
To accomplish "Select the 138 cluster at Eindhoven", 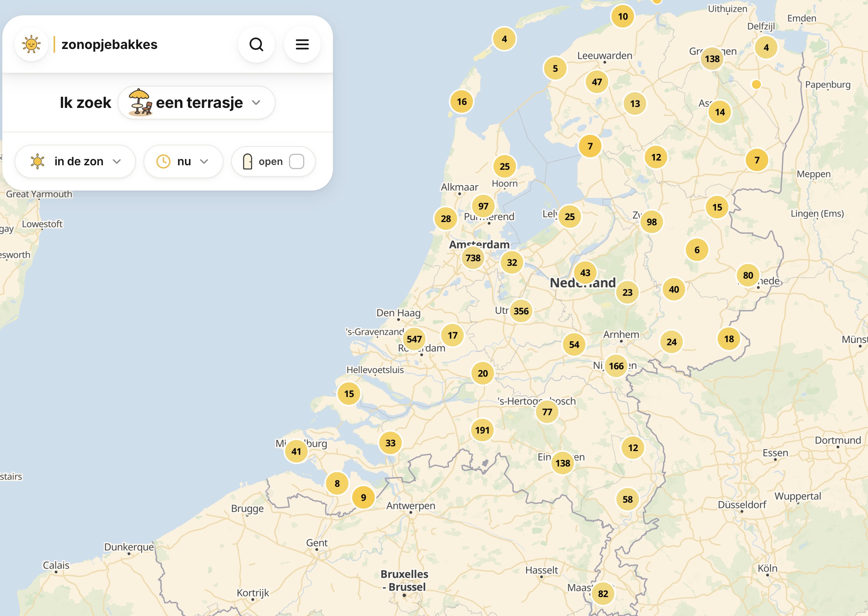I will (x=563, y=463).
